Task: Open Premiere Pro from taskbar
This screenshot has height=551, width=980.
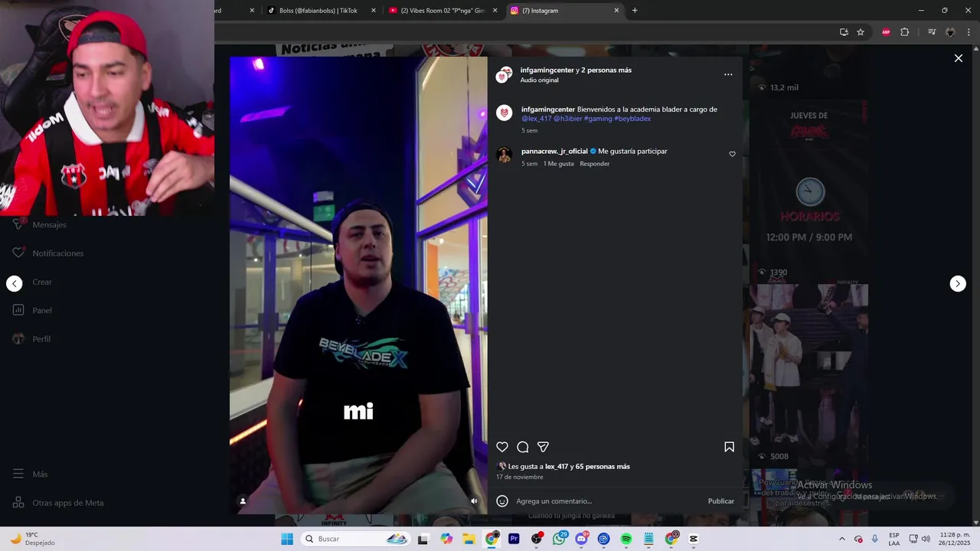Action: coord(514,539)
